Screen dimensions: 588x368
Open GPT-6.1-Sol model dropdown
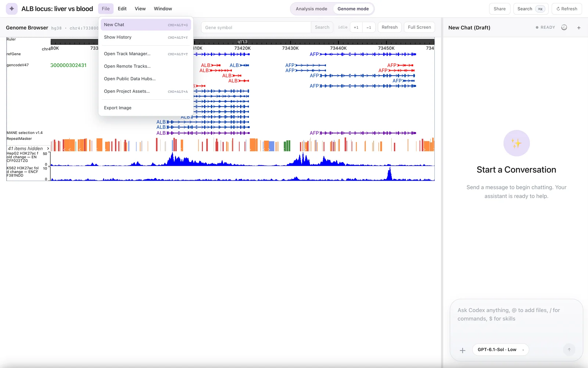click(501, 350)
